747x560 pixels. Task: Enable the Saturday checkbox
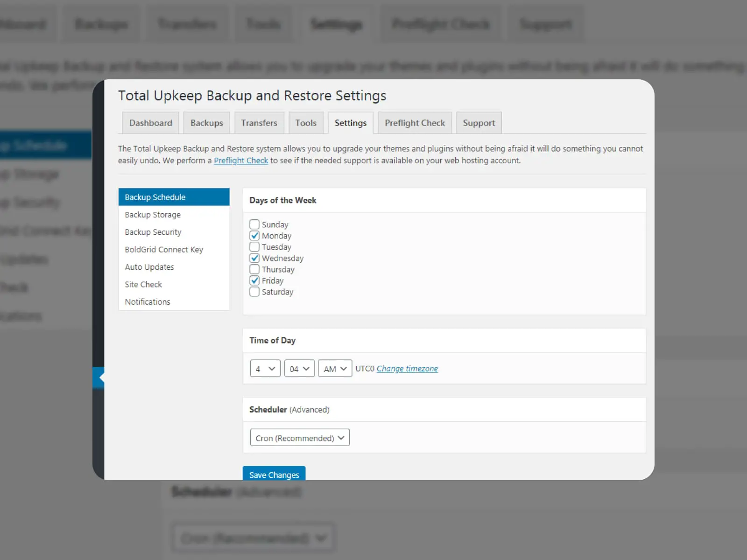(x=254, y=292)
